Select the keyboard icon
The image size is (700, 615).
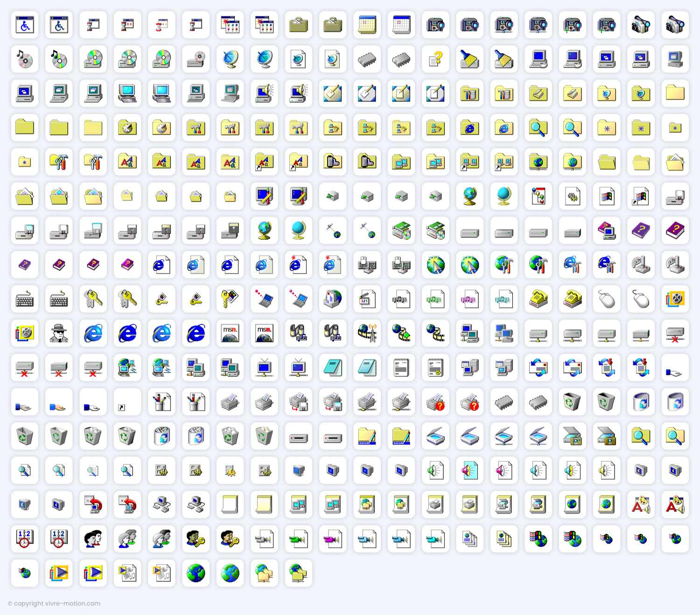[x=25, y=299]
